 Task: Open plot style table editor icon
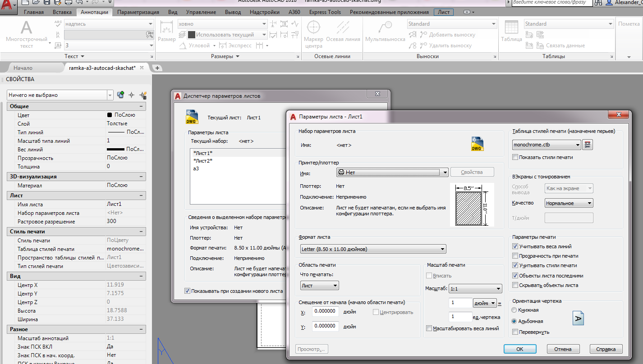point(587,145)
